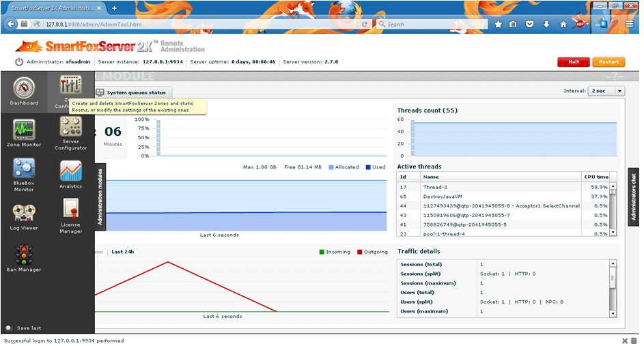
Task: Click the red Halt button
Action: (x=574, y=62)
